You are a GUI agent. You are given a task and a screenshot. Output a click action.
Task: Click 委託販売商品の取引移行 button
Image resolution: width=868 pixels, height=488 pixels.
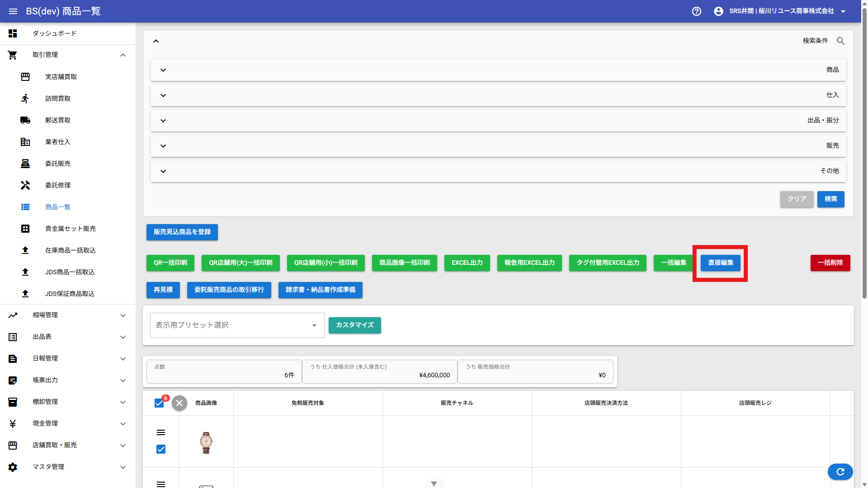click(x=229, y=290)
